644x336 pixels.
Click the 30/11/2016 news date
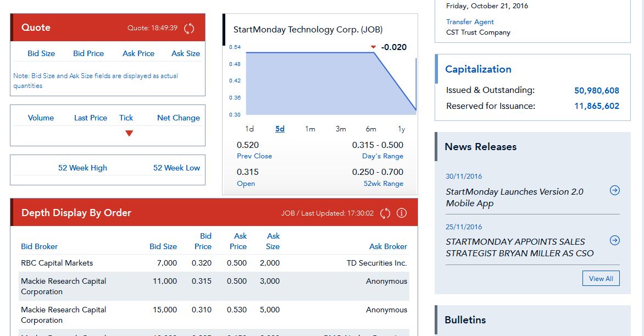tap(464, 177)
